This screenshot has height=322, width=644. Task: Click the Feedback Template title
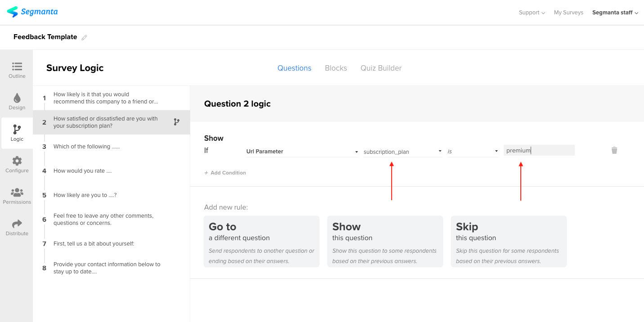(x=45, y=37)
